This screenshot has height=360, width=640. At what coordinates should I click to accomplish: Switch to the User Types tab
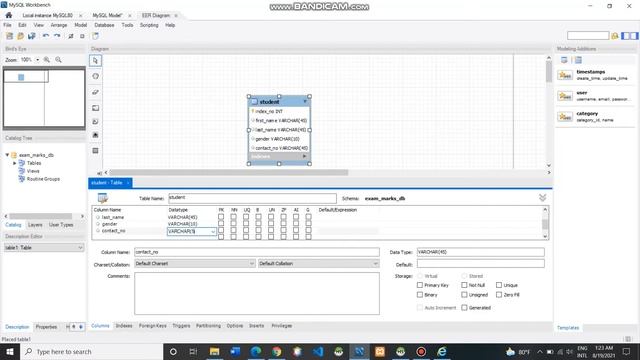[61, 225]
